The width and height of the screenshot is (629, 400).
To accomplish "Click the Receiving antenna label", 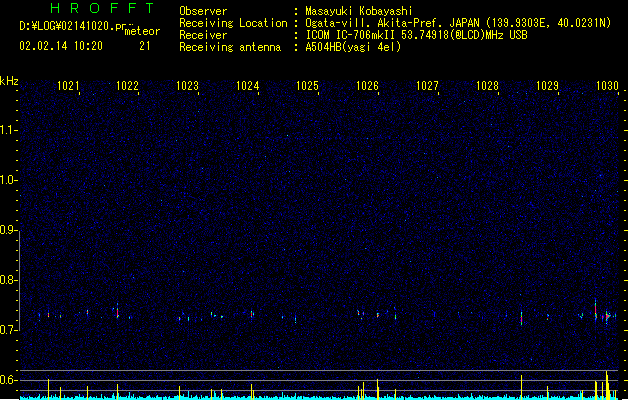I will pos(230,47).
